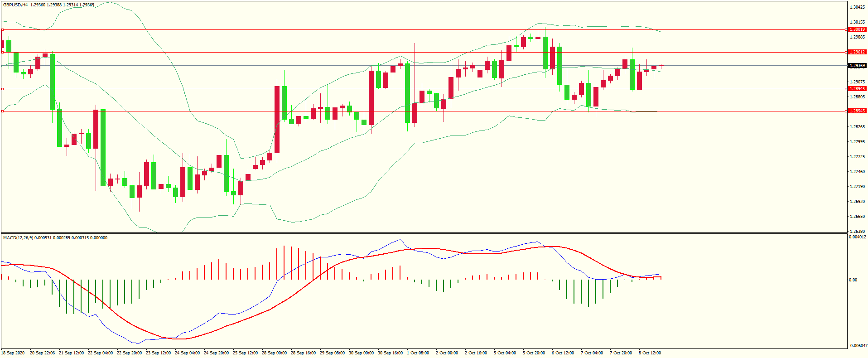The width and height of the screenshot is (868, 358).
Task: Click the 1.28805 value on price scale
Action: pos(857,97)
